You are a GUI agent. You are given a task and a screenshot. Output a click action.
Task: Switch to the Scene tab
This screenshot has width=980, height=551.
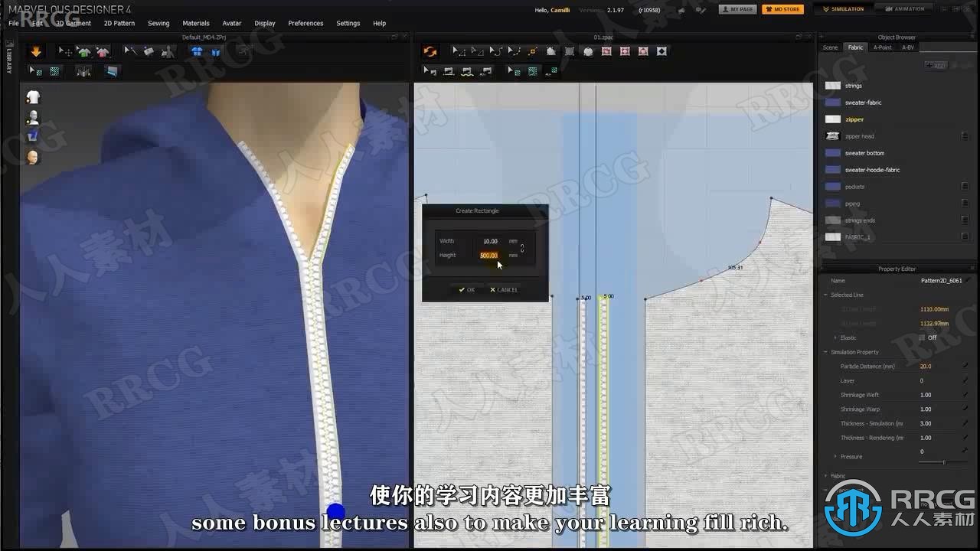[830, 47]
